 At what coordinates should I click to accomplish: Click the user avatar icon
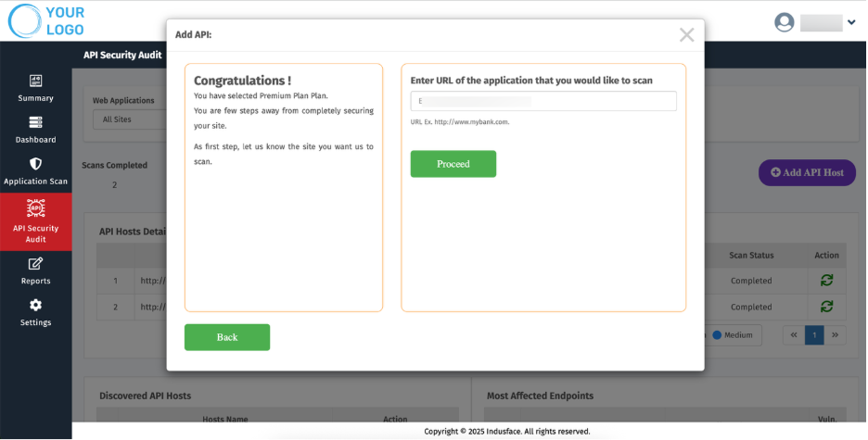pos(784,22)
